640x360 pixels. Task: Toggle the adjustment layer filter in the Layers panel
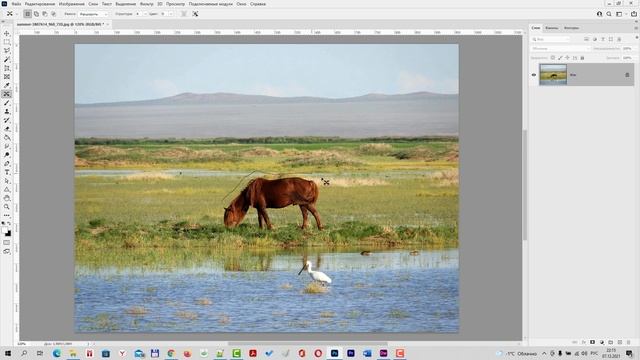click(x=595, y=39)
